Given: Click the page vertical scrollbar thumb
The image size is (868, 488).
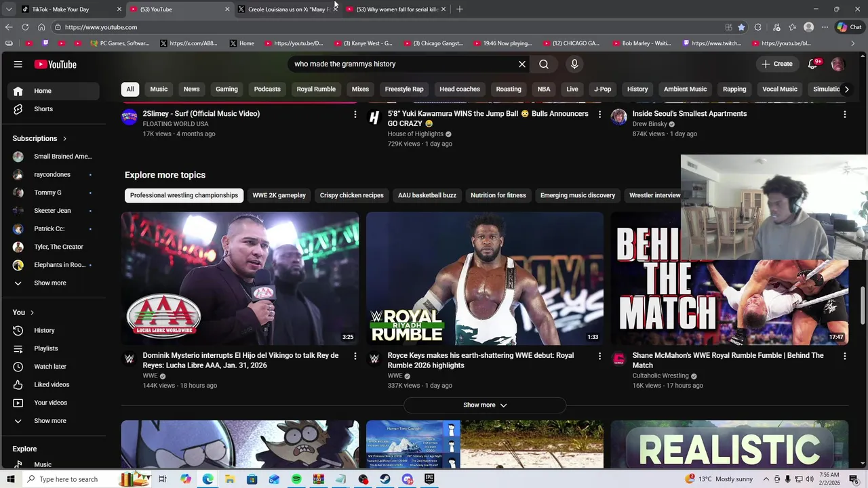Looking at the screenshot, I should (863, 306).
